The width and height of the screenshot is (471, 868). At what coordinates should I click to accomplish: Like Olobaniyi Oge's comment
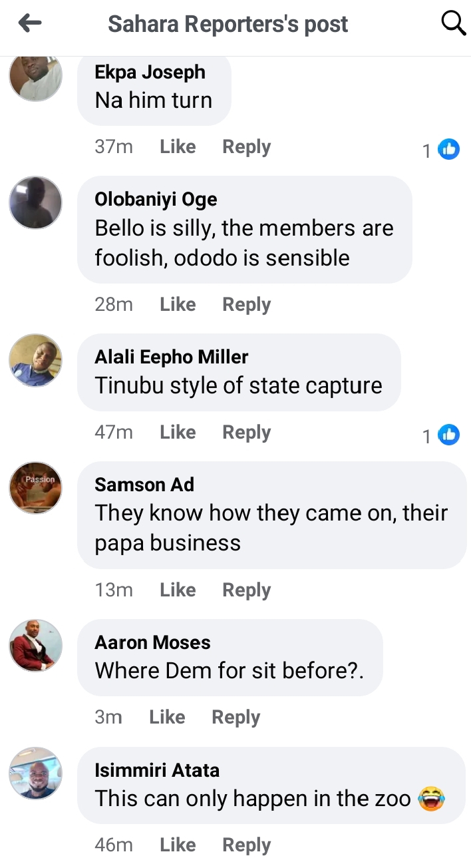pyautogui.click(x=178, y=305)
